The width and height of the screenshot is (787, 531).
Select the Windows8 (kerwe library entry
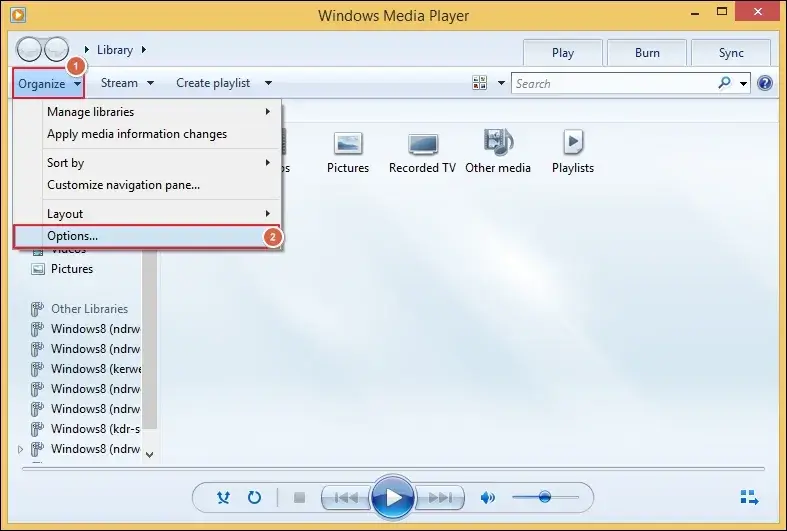click(x=86, y=369)
